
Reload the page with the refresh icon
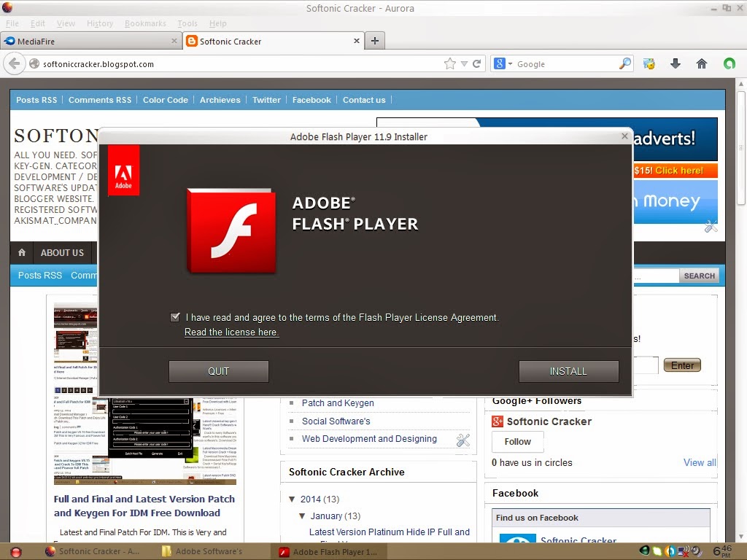(x=477, y=64)
